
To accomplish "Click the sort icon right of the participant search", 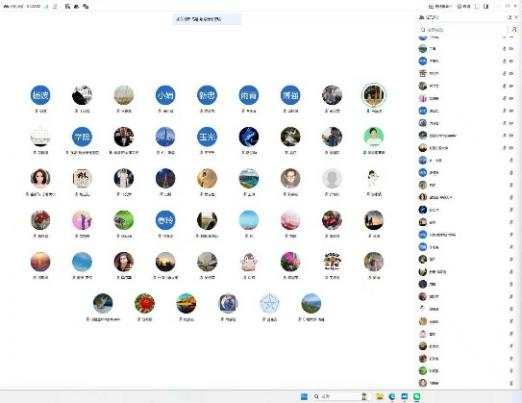I will pyautogui.click(x=514, y=30).
